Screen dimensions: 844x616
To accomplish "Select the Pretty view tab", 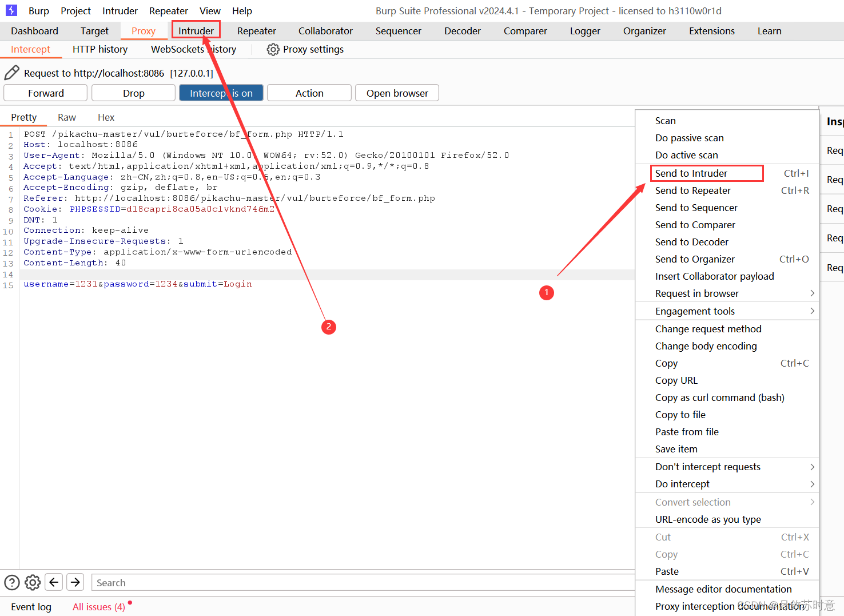I will tap(24, 117).
